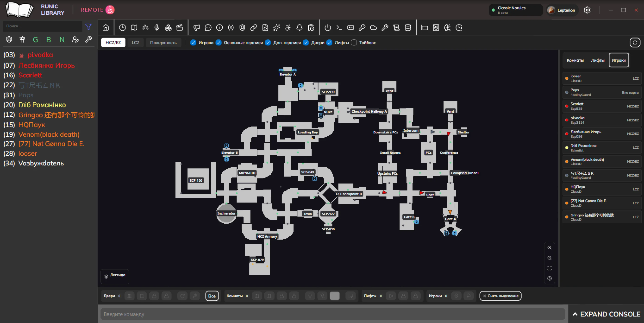Open the Комнаты tab in right panel
This screenshot has height=323, width=644.
[575, 60]
